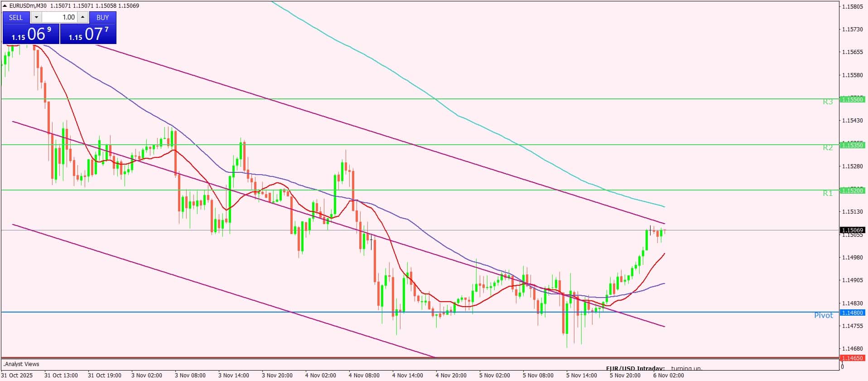This screenshot has height=381, width=868.
Task: Click the 1.14905 price scale value
Action: [852, 280]
